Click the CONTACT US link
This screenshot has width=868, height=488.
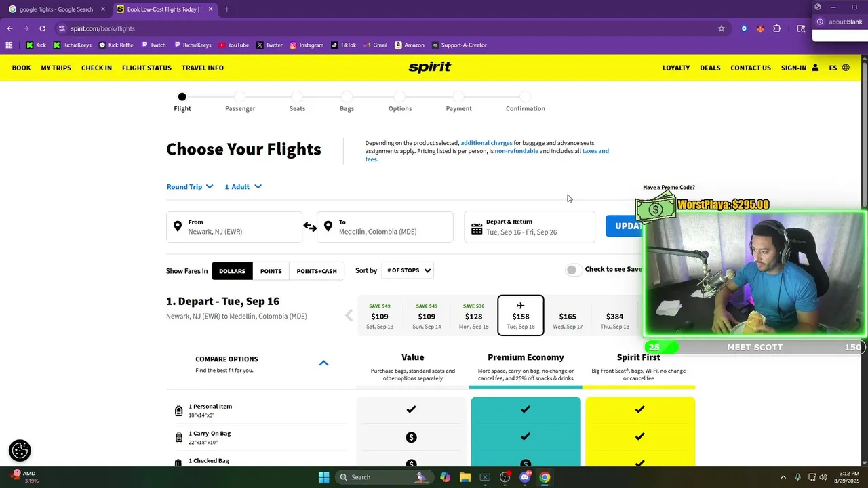[x=751, y=68]
